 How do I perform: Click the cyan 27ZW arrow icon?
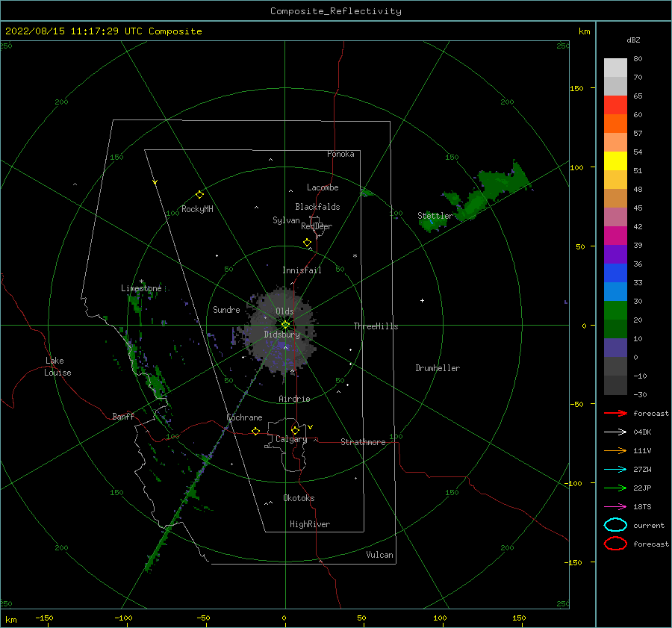(615, 470)
